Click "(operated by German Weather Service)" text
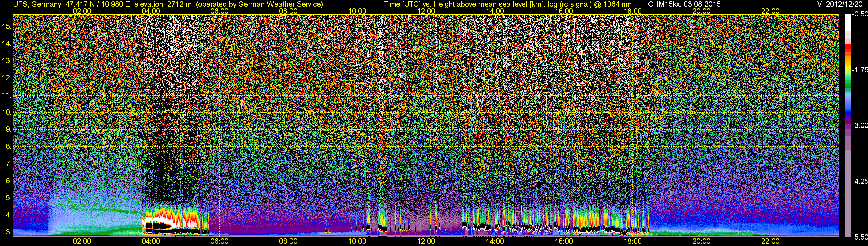The height and width of the screenshot is (246, 868). tap(260, 4)
